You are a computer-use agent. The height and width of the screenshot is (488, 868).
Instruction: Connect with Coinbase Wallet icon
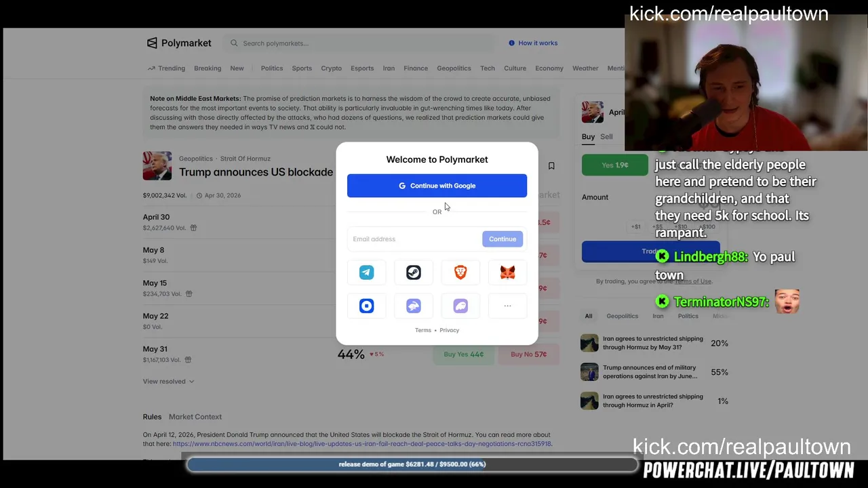tap(366, 306)
